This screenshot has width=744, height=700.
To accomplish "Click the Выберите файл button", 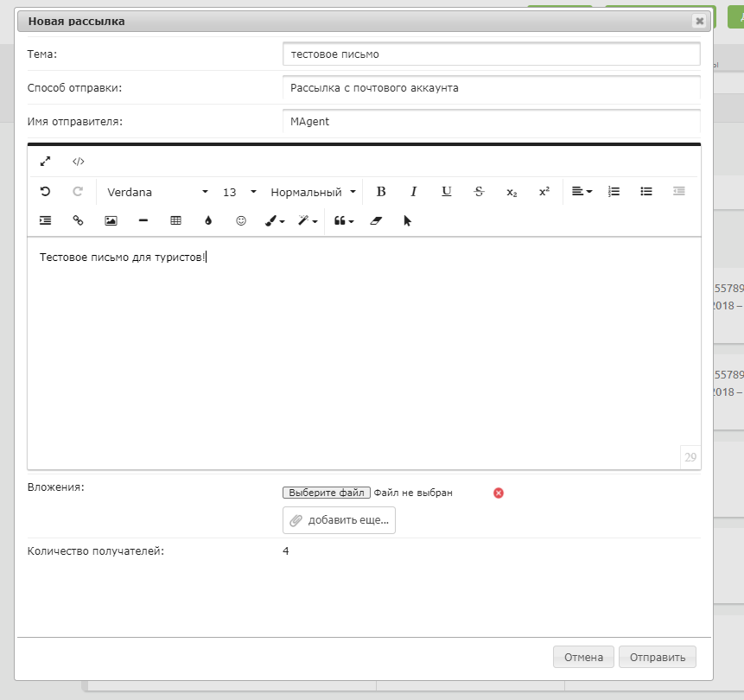I will [x=327, y=493].
